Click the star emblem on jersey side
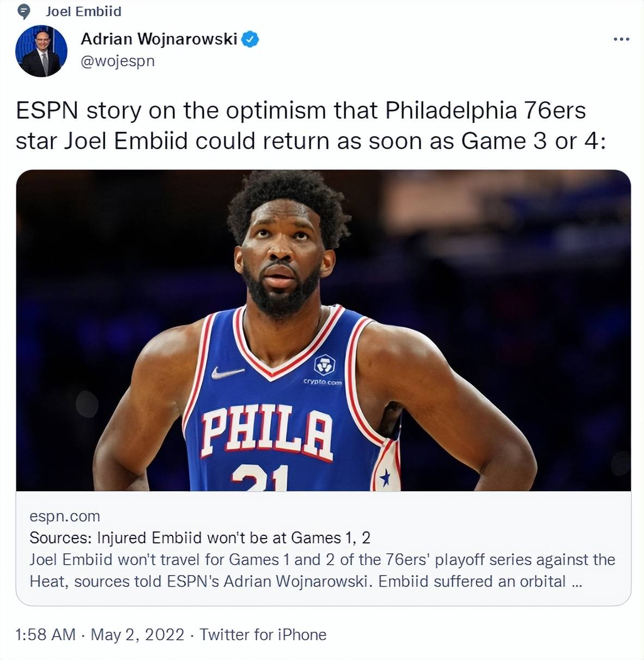Image resolution: width=644 pixels, height=660 pixels. point(385,479)
